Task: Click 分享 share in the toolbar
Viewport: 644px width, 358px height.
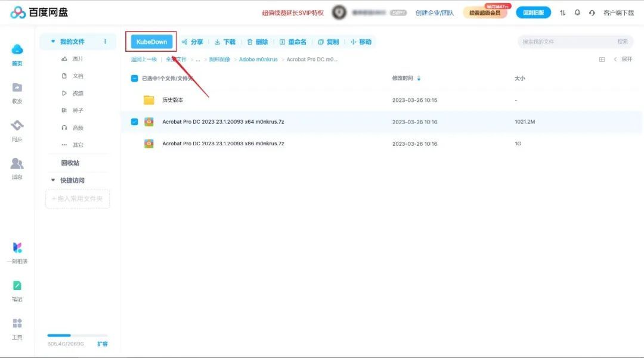Action: click(192, 42)
